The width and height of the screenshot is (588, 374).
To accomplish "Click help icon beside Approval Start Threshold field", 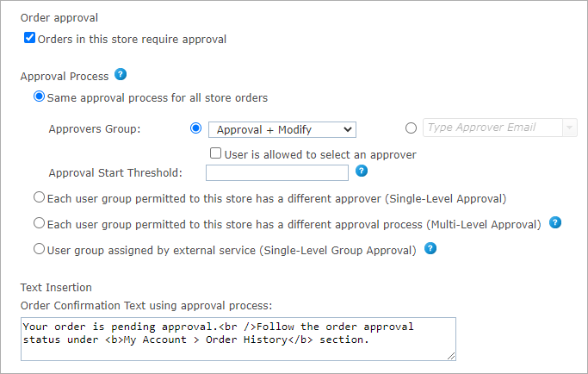I will click(362, 171).
